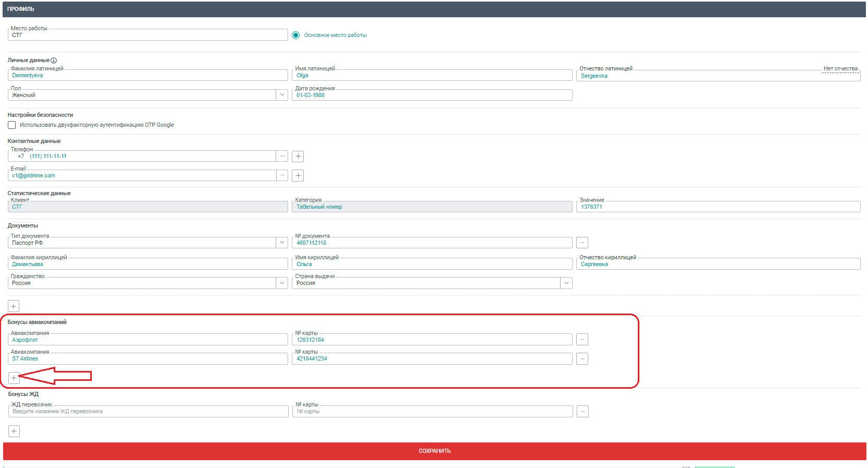Image resolution: width=868 pixels, height=468 pixels.
Task: Open the Пол dropdown
Action: click(282, 95)
